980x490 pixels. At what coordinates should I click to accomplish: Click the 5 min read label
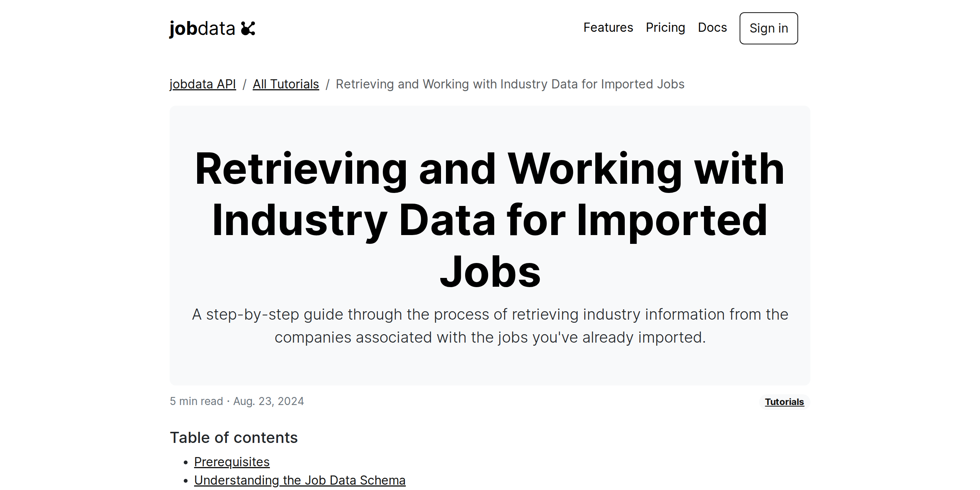tap(196, 401)
